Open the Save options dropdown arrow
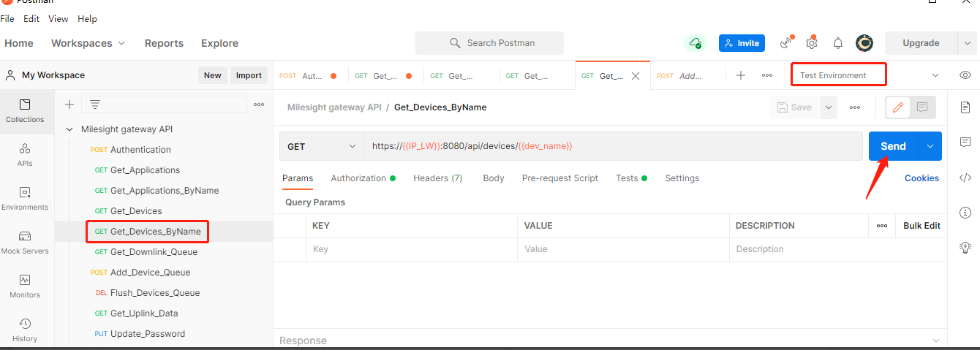The image size is (980, 350). click(x=828, y=107)
